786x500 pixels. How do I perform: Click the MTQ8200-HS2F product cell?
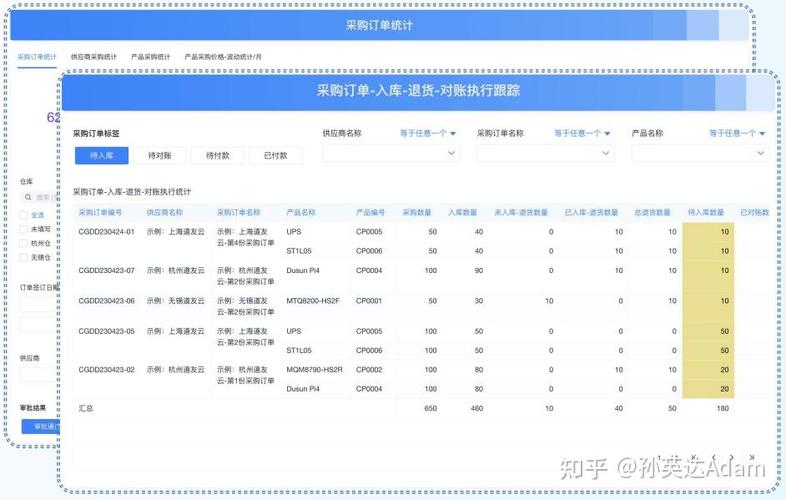click(313, 301)
